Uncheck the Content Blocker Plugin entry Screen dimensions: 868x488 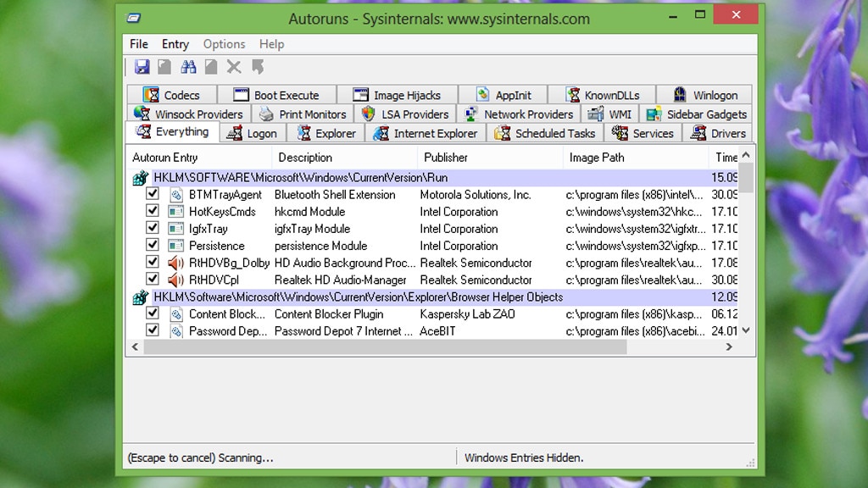tap(153, 313)
